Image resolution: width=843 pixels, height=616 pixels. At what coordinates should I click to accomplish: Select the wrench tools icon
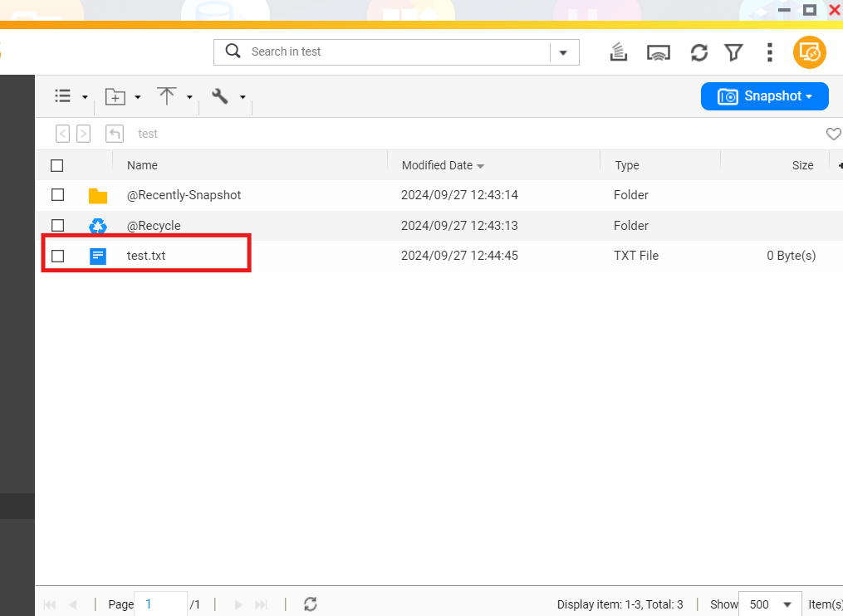tap(221, 96)
